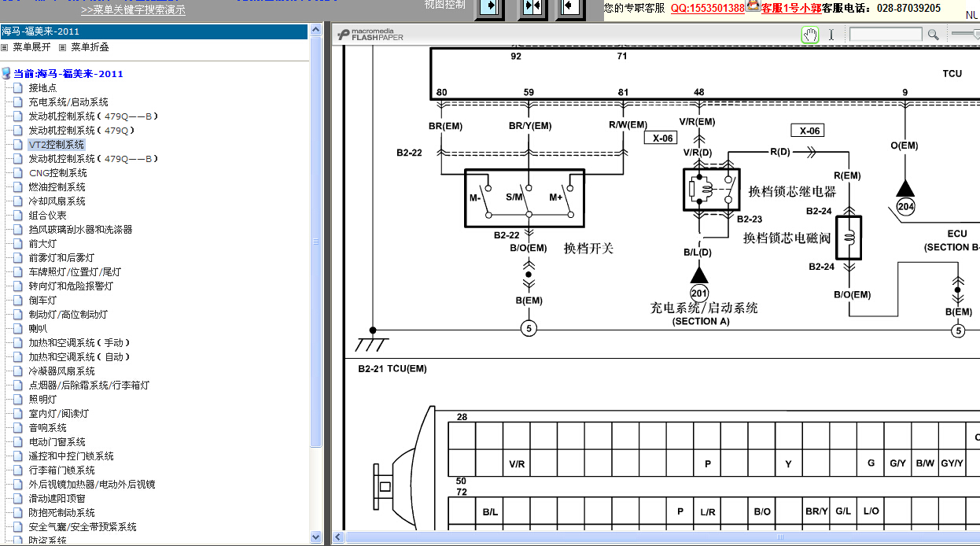Click the FlashPaper zoom slider
Image resolution: width=980 pixels, height=546 pixels.
(x=965, y=34)
